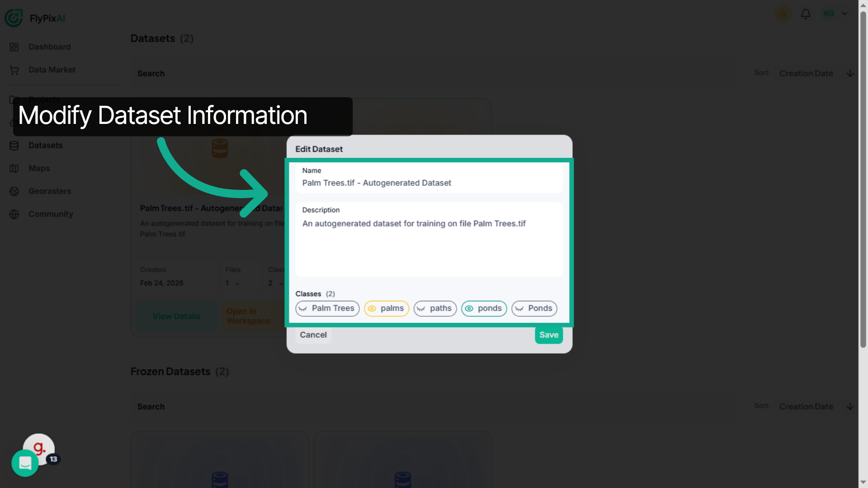Image resolution: width=868 pixels, height=488 pixels.
Task: Open Georasters in the sidebar
Action: [50, 191]
